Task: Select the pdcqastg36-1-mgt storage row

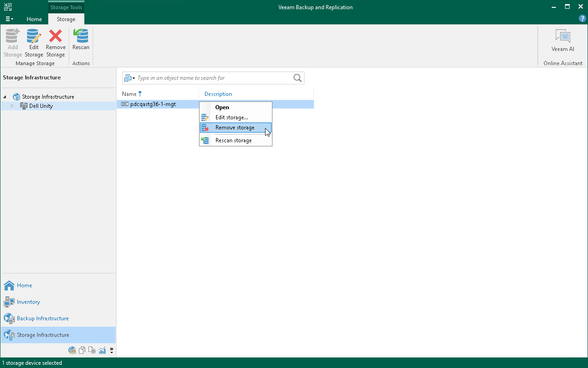Action: pyautogui.click(x=215, y=104)
